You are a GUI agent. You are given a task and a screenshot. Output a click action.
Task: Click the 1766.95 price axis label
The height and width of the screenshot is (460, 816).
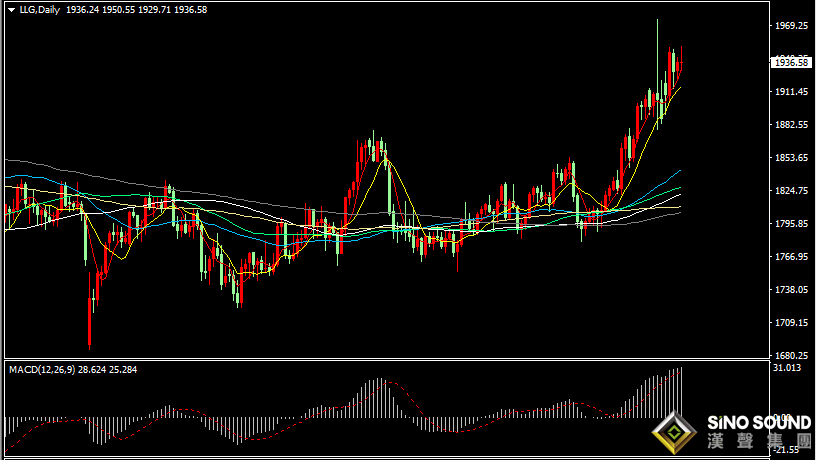792,257
